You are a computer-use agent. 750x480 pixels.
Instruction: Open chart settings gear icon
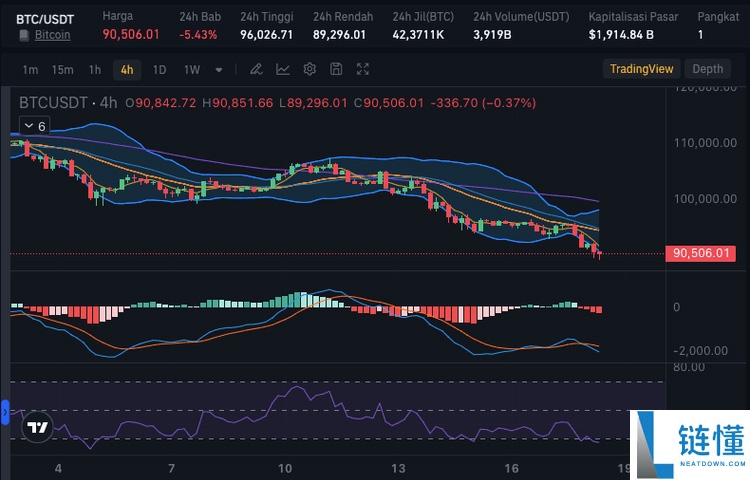point(309,69)
